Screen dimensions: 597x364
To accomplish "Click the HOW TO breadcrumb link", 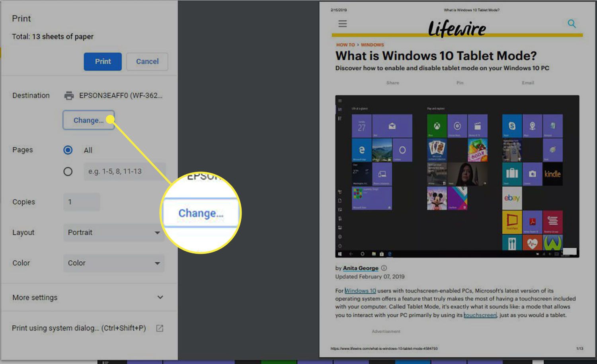I will coord(345,45).
